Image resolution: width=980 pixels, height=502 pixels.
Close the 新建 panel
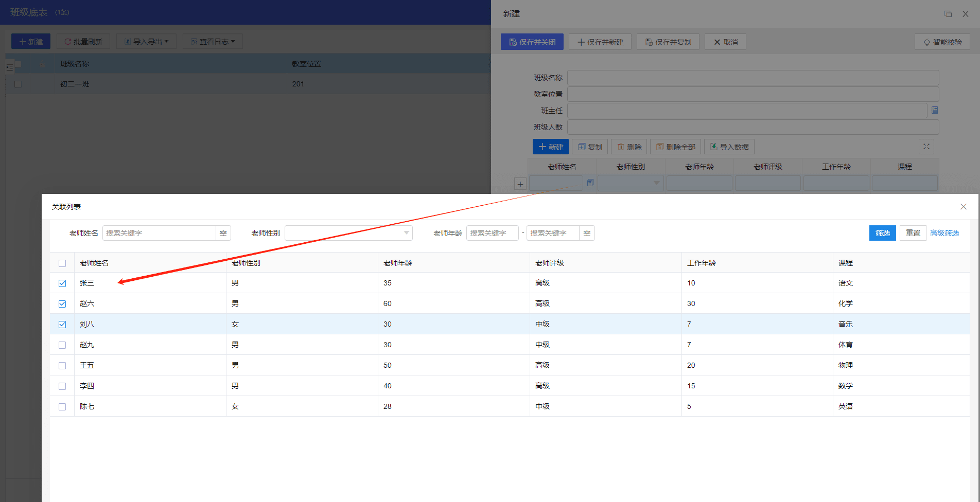[966, 14]
